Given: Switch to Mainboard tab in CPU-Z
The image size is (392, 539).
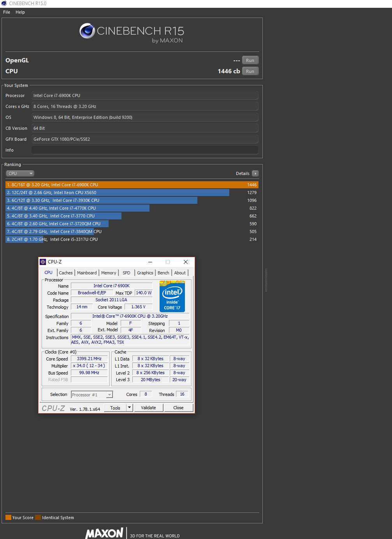Looking at the screenshot, I should pos(87,273).
